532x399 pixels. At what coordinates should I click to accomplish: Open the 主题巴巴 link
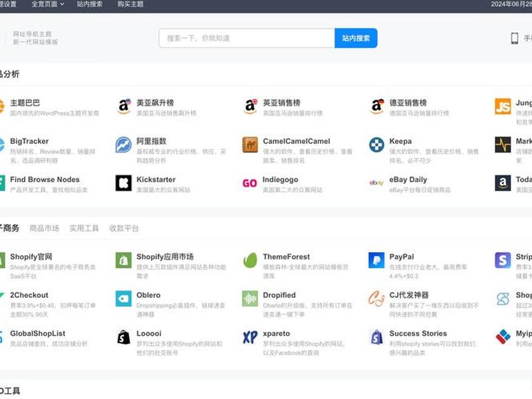[25, 103]
